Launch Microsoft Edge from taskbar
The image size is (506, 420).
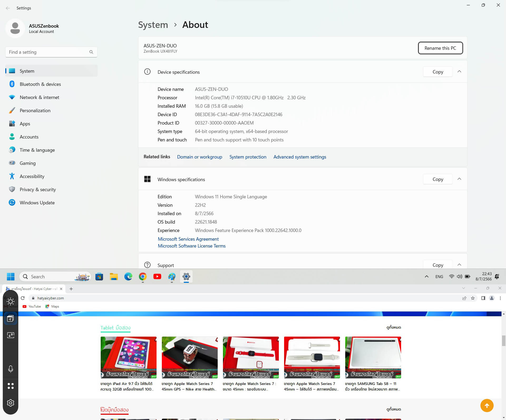point(128,276)
